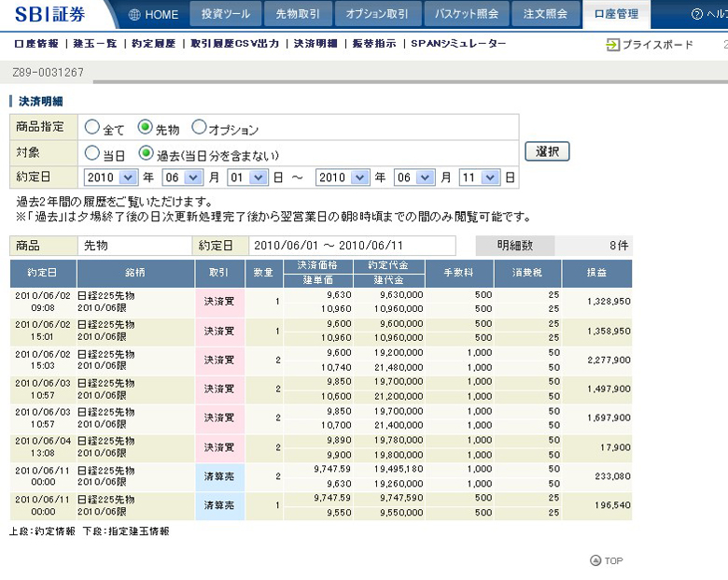Image resolution: width=728 pixels, height=580 pixels.
Task: Click the 約定日 column header
Action: [43, 273]
